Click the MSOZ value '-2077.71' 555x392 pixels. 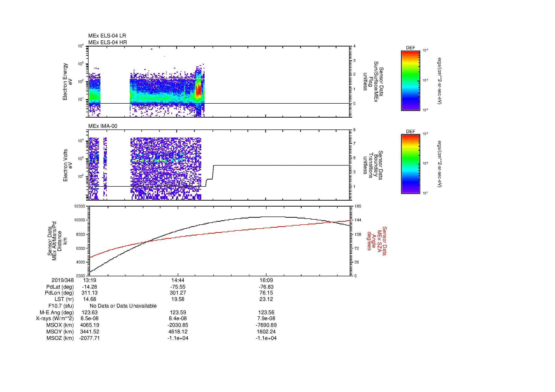point(89,338)
